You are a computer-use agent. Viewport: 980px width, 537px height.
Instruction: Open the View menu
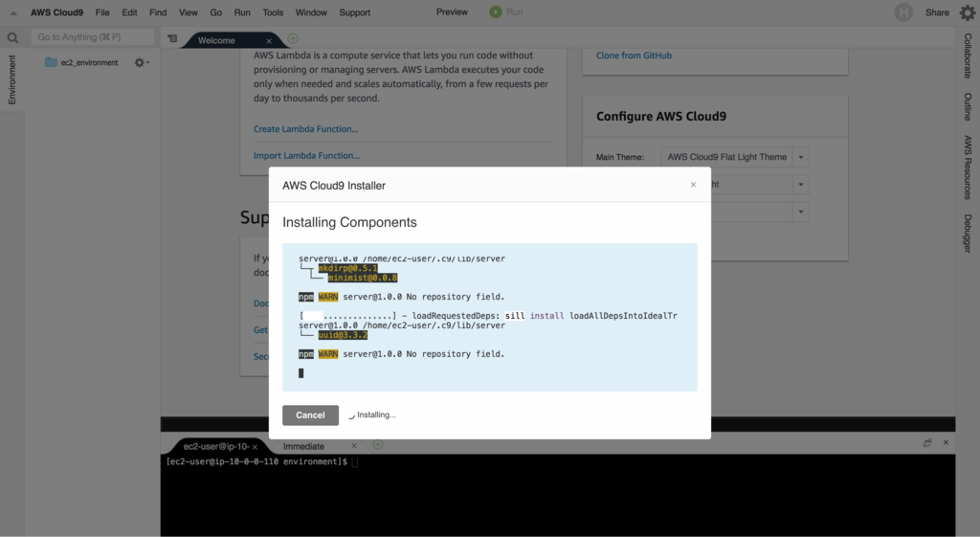[x=189, y=12]
